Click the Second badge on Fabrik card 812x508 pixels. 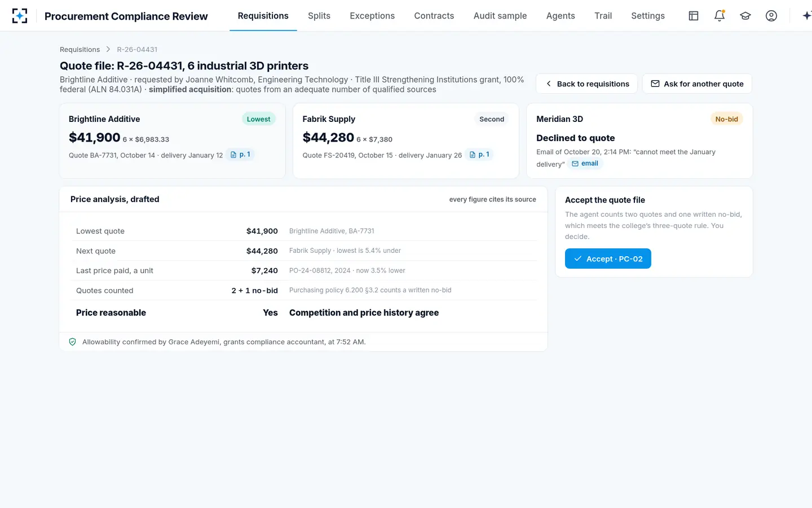tap(492, 119)
